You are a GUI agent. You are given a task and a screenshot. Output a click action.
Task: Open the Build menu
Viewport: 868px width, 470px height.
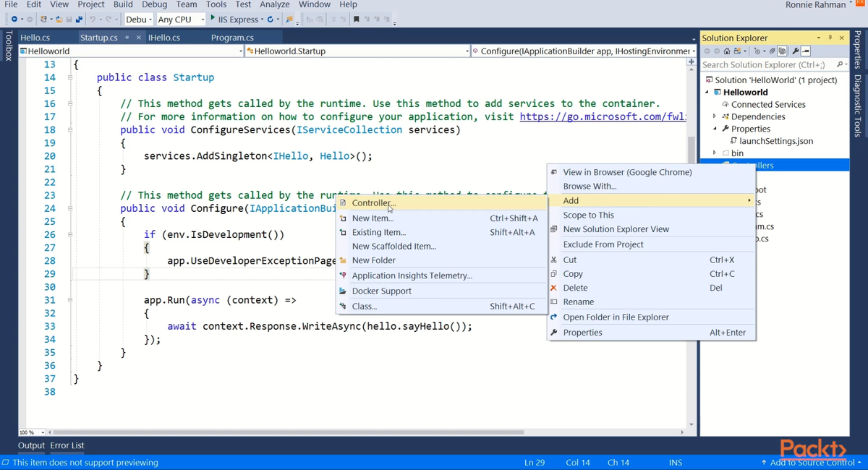click(123, 4)
